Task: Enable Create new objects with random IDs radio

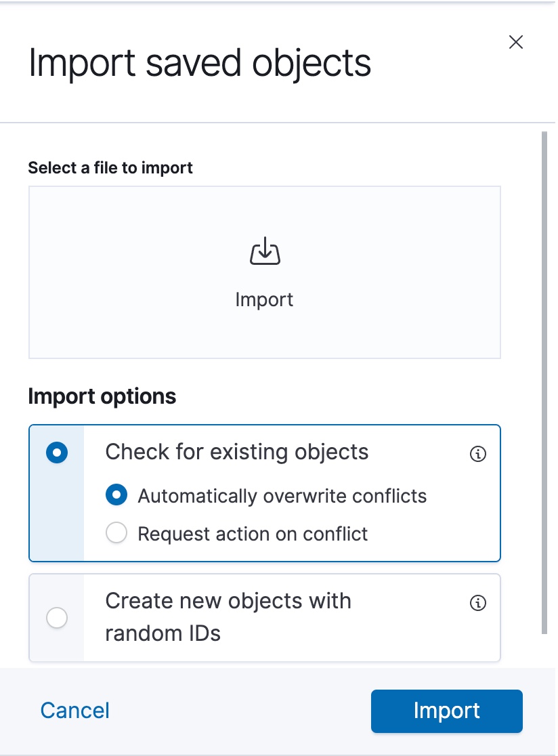Action: pos(57,618)
